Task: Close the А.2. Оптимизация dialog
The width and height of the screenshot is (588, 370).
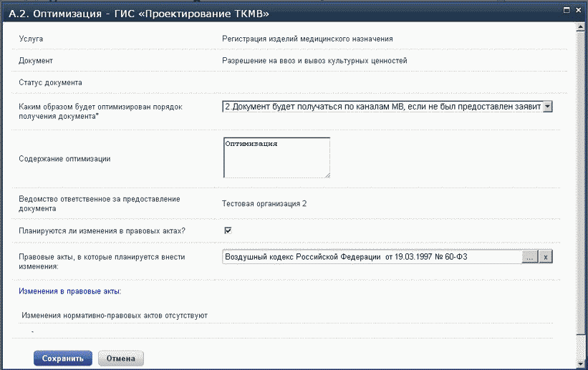Action: tap(578, 9)
